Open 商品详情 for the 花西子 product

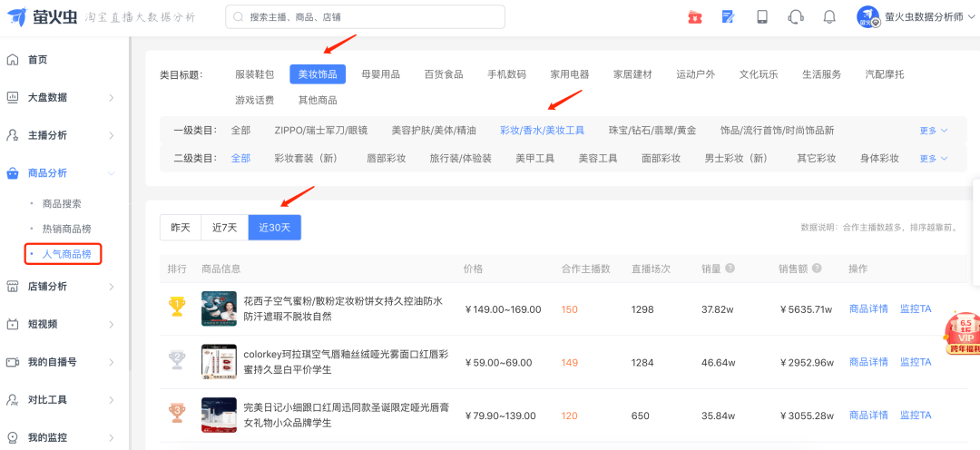(867, 308)
